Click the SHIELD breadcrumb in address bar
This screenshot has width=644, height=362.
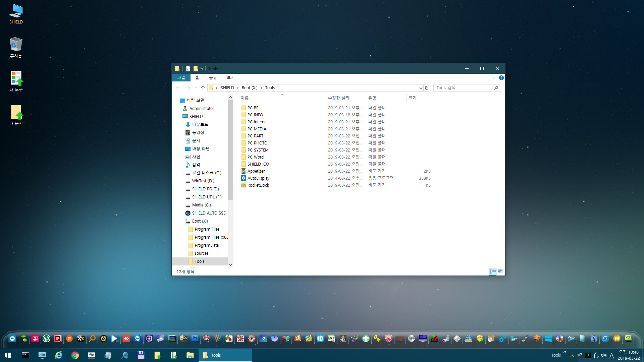point(227,88)
